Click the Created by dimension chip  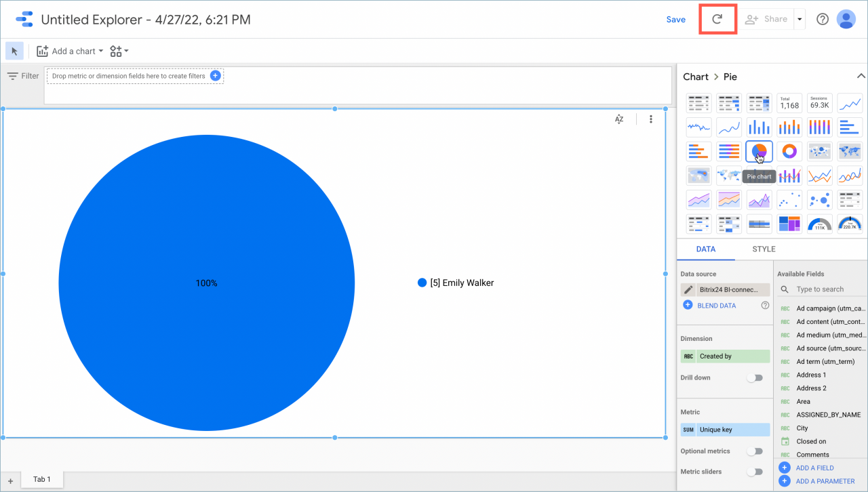(x=726, y=356)
